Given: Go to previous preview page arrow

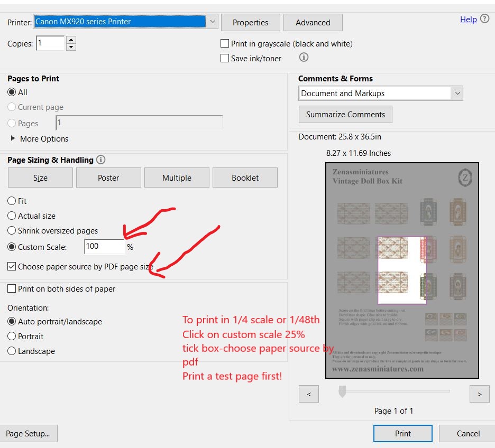Looking at the screenshot, I should [309, 394].
